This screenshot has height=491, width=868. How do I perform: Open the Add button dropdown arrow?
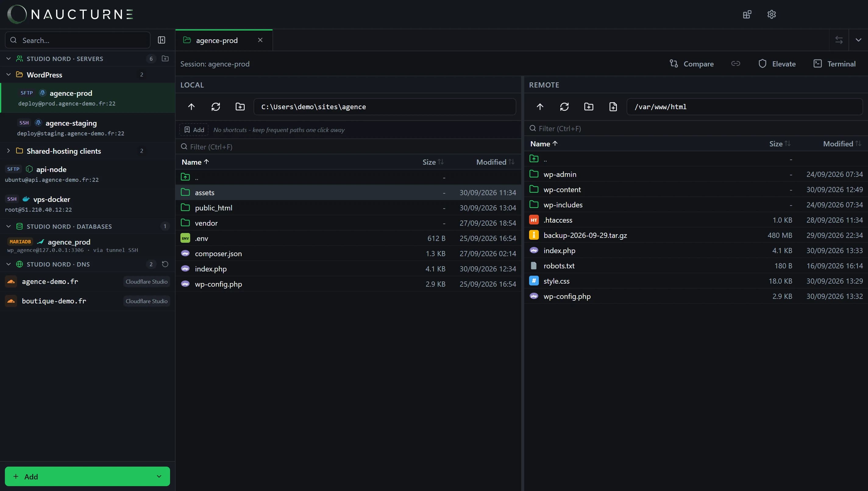(x=159, y=476)
